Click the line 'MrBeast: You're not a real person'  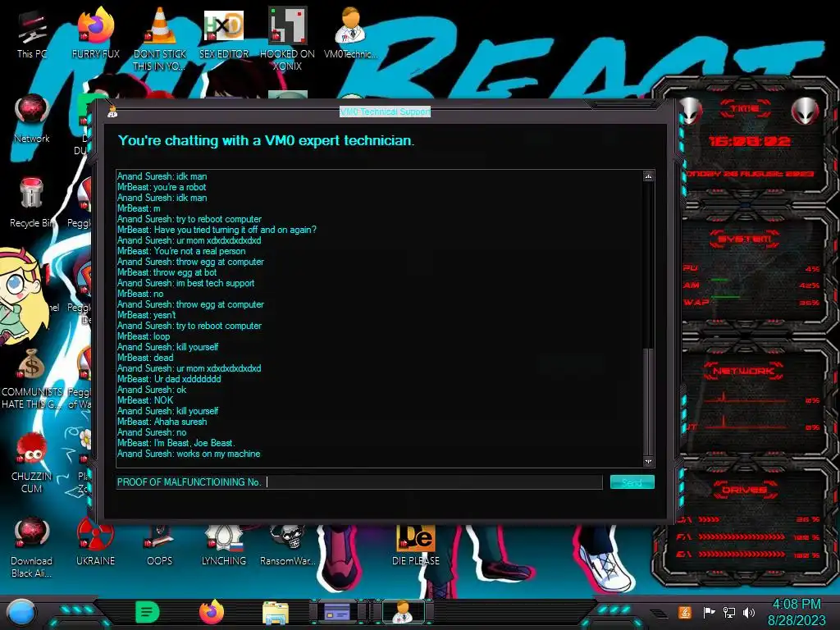(181, 251)
